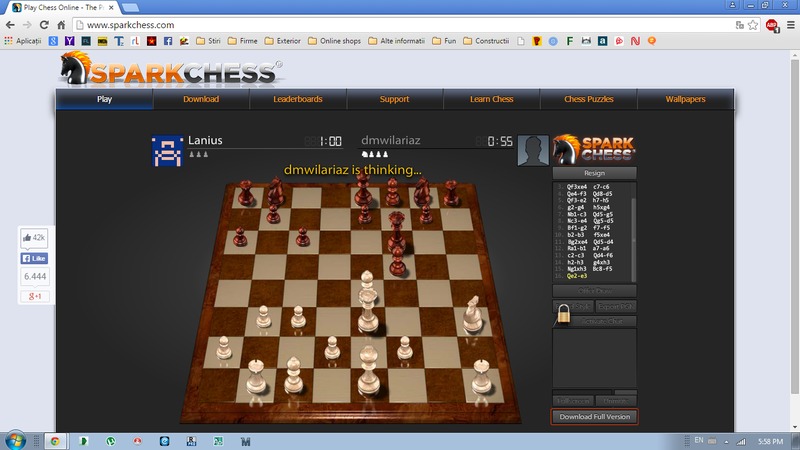The width and height of the screenshot is (800, 450).
Task: Open the Alte informații bookmarks folder
Action: pyautogui.click(x=396, y=41)
